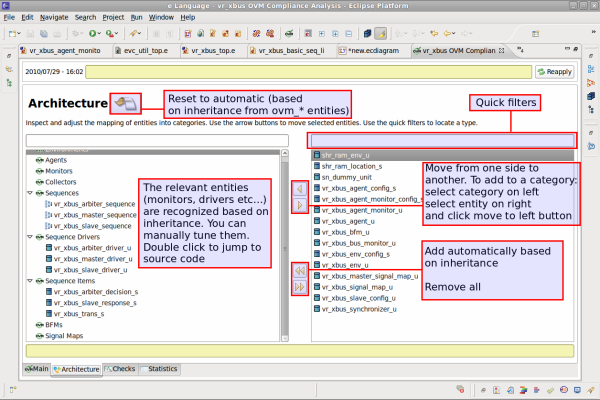Click the drive with red stop status icon
The height and width of the screenshot is (400, 600).
click(460, 389)
